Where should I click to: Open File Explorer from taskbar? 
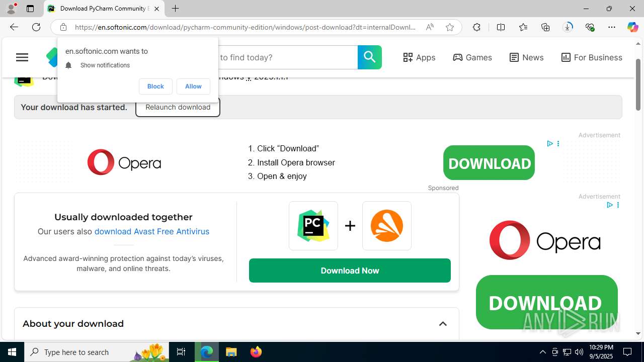click(231, 352)
